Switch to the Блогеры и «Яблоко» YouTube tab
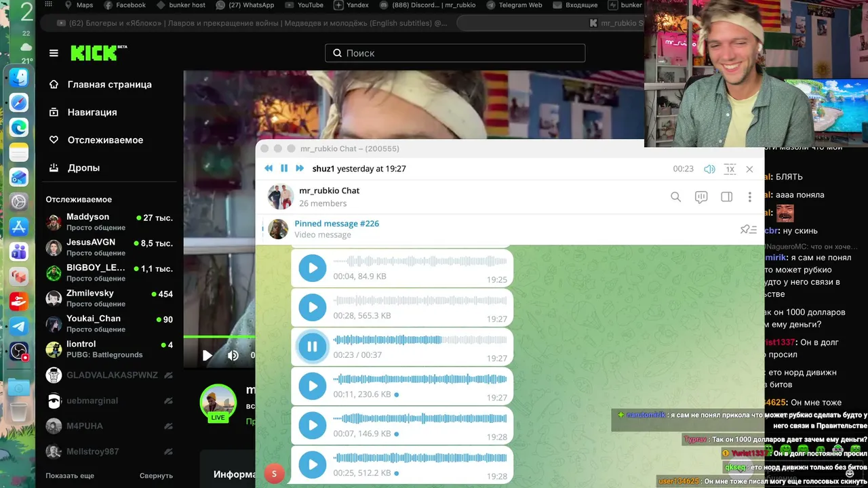Image resolution: width=868 pixels, height=488 pixels. [252, 23]
